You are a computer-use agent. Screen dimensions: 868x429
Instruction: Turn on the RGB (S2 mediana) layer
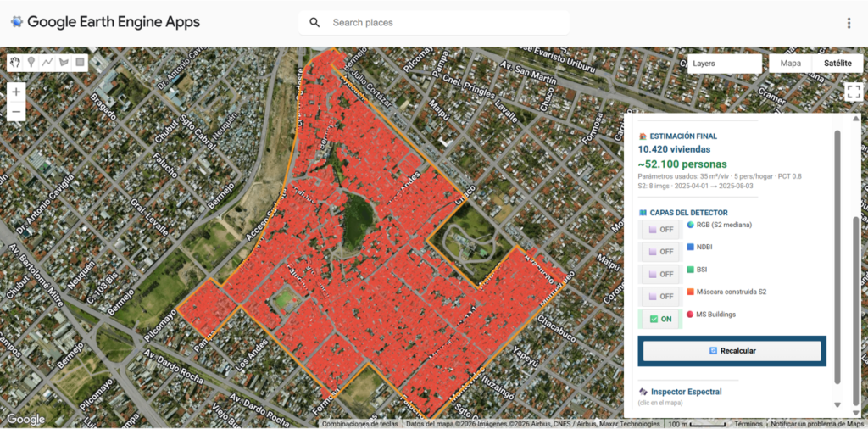(659, 230)
